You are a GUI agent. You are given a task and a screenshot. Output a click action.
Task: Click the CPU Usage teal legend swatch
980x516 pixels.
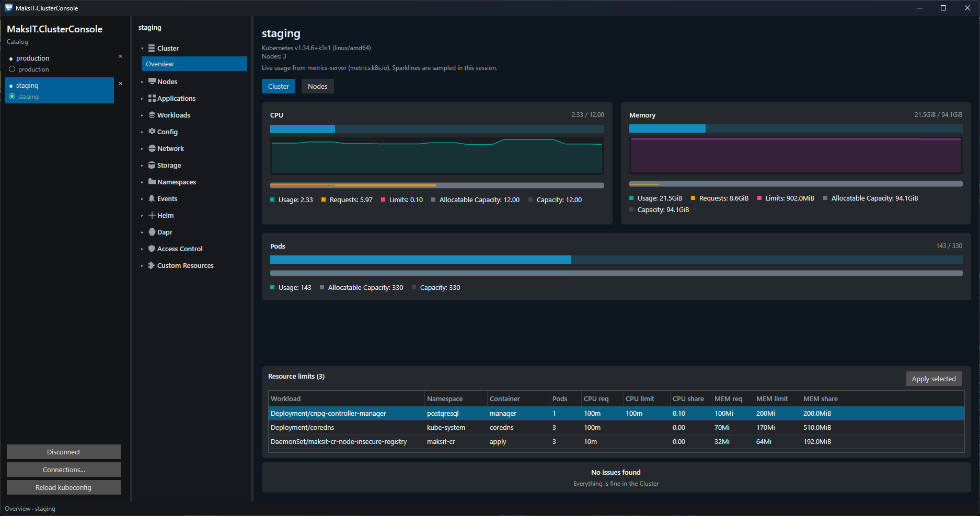click(272, 200)
